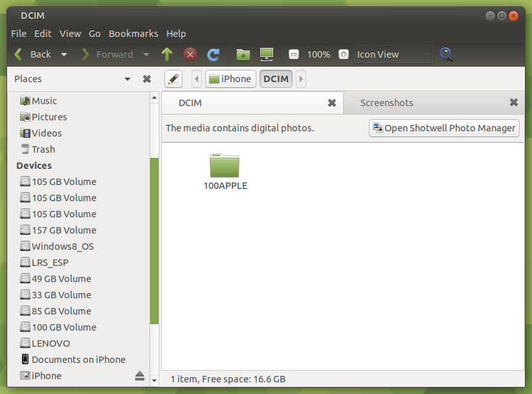Open the LRS_ESP device
Screen dimensions: 532x394
[44, 263]
